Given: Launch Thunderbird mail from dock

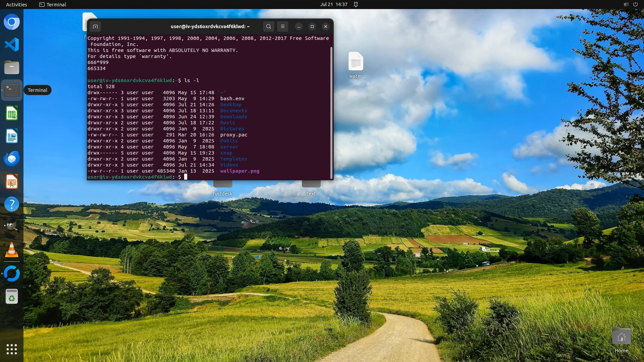Looking at the screenshot, I should pos(12,159).
